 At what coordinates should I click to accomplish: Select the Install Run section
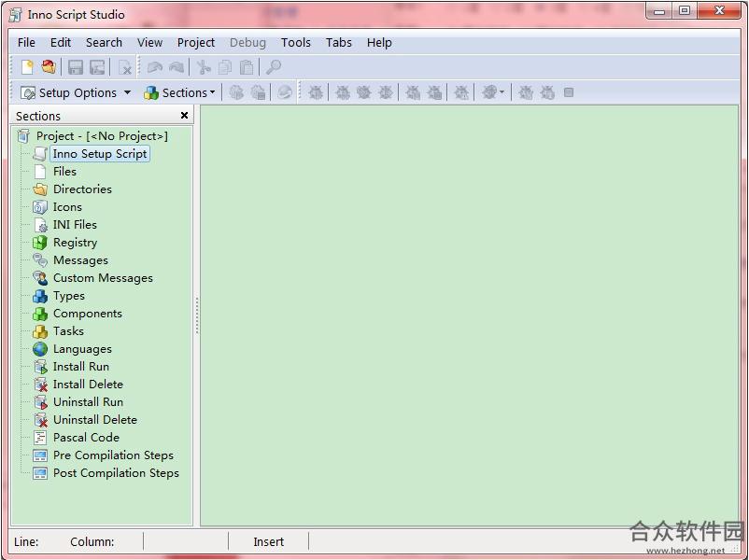[81, 367]
